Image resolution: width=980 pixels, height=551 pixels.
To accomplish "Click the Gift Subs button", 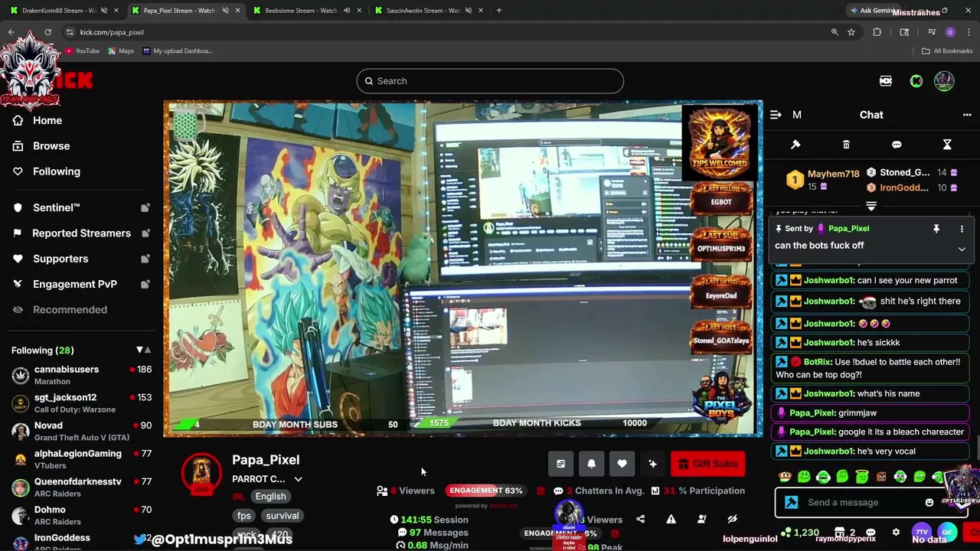I will point(708,464).
